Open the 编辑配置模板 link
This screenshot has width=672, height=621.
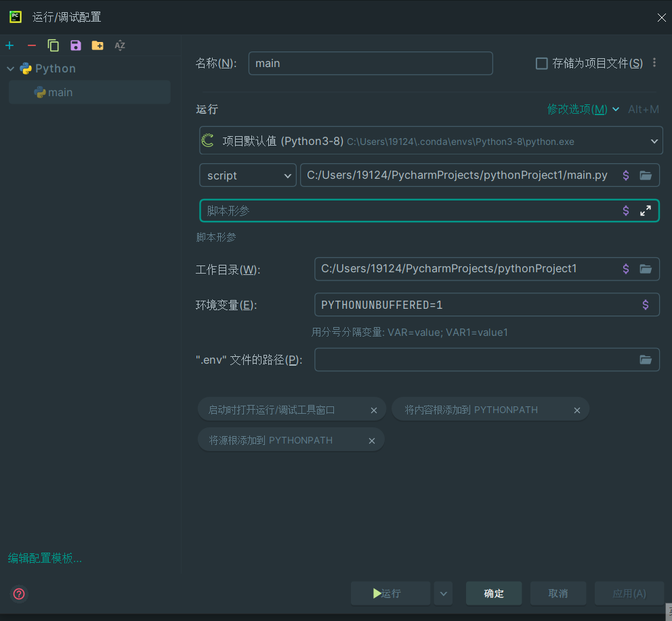(x=45, y=558)
